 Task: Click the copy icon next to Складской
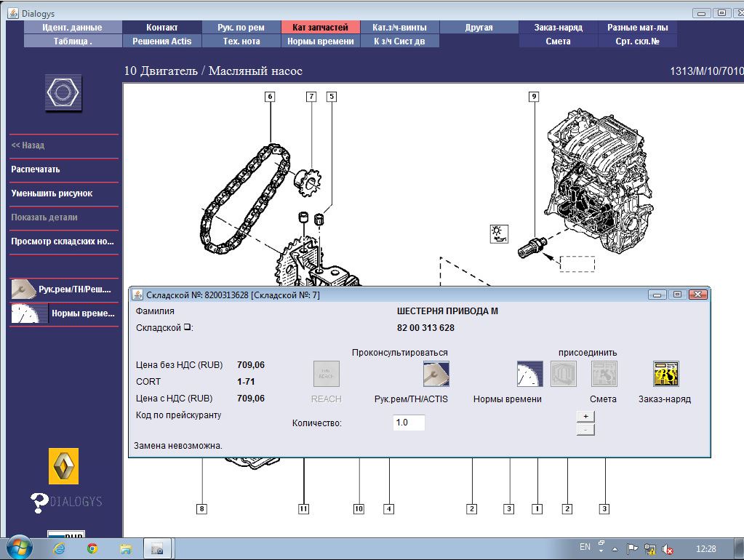(187, 327)
